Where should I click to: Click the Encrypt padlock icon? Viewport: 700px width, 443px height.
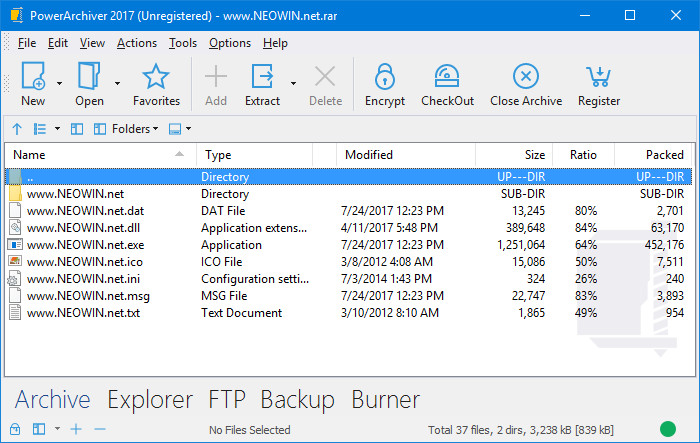385,76
